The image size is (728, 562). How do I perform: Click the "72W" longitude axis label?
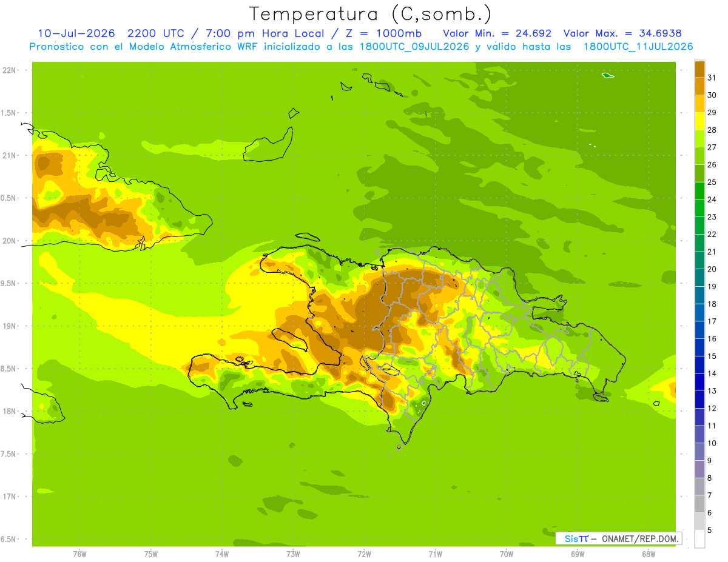(364, 554)
